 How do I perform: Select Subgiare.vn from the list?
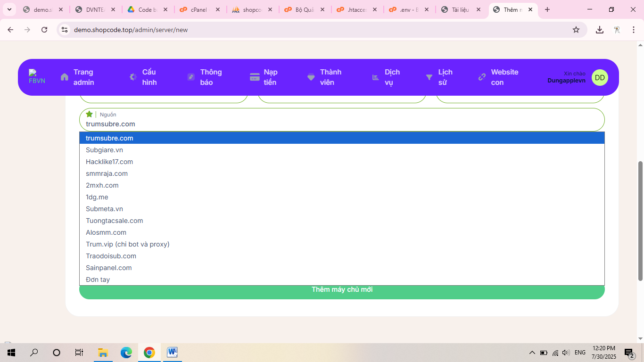(x=342, y=150)
